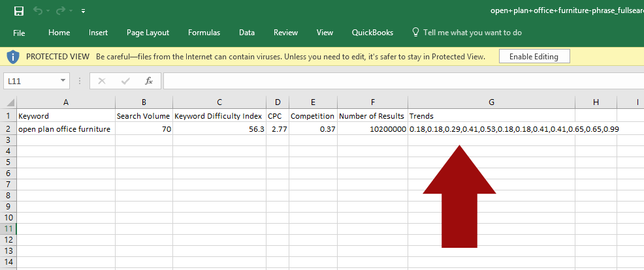Select the QuickBooks ribbon tab
Screen dimensions: 644x270
(x=372, y=33)
